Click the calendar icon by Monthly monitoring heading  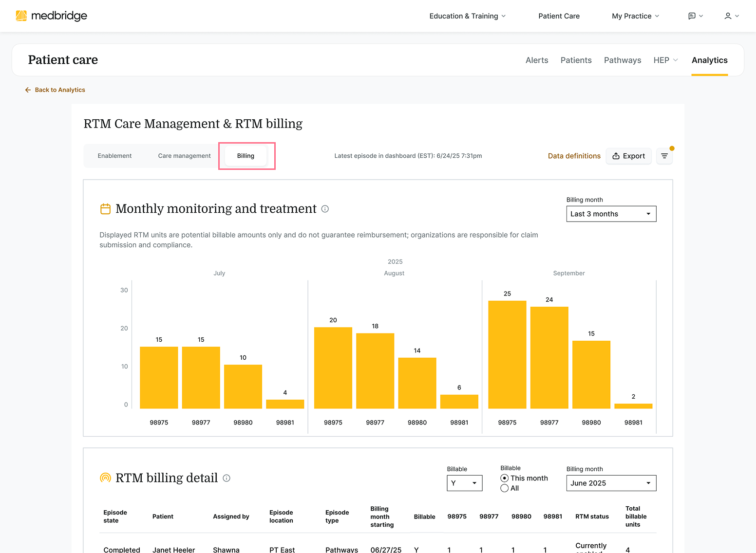[x=105, y=208]
